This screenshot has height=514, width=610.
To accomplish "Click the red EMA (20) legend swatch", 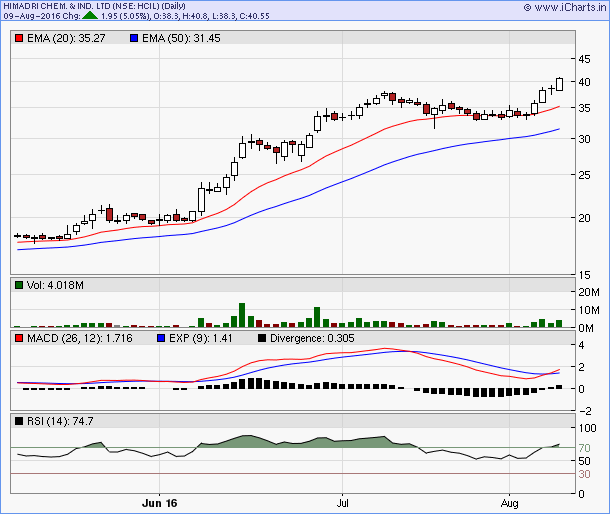I will coord(19,38).
